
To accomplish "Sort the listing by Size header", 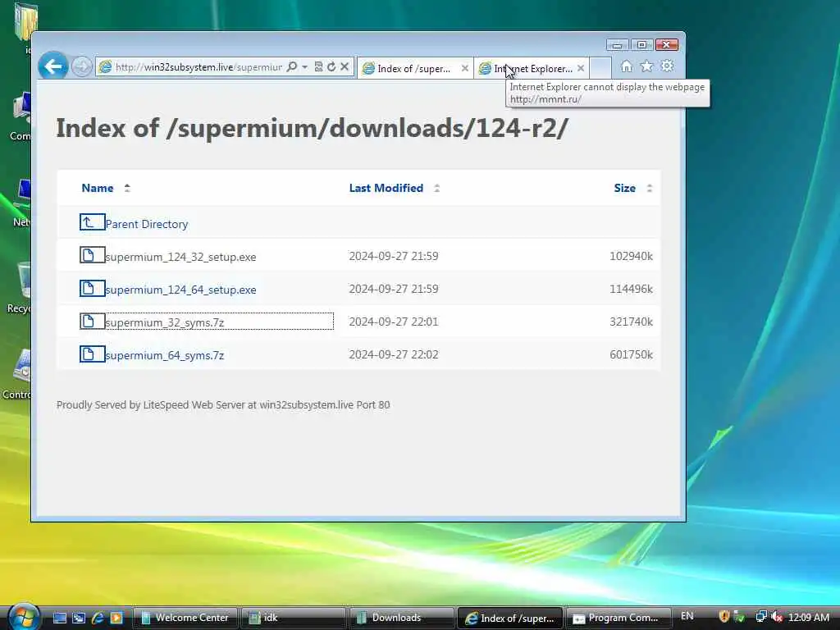I will 624,188.
